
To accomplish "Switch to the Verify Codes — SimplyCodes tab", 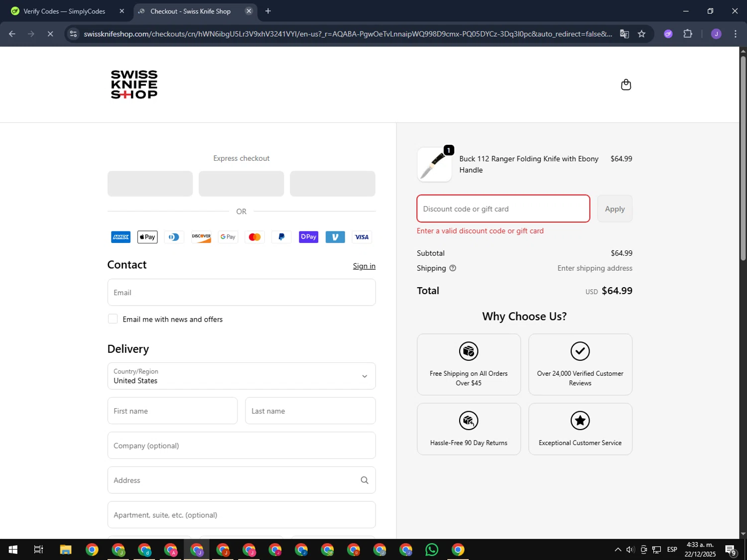I will point(65,11).
